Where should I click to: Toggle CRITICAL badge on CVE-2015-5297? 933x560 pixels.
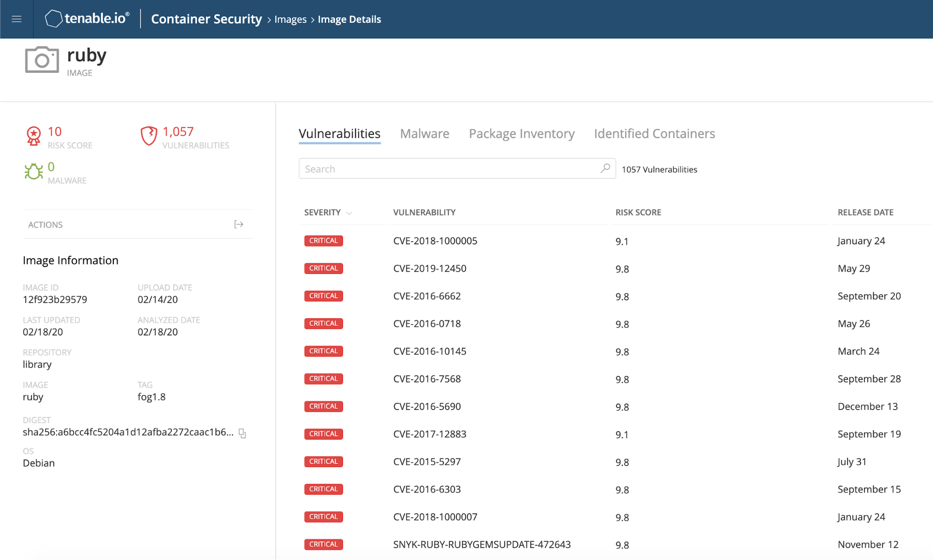[x=323, y=461]
